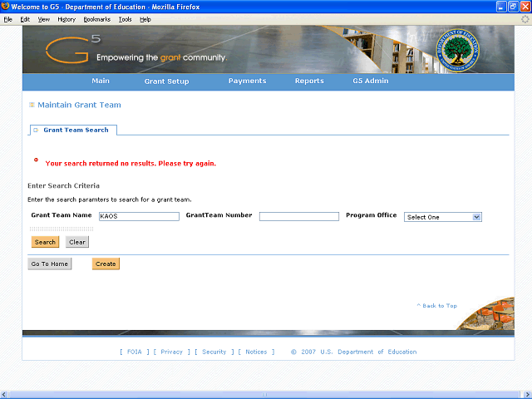Open the G5 Admin navigation item

coord(371,81)
